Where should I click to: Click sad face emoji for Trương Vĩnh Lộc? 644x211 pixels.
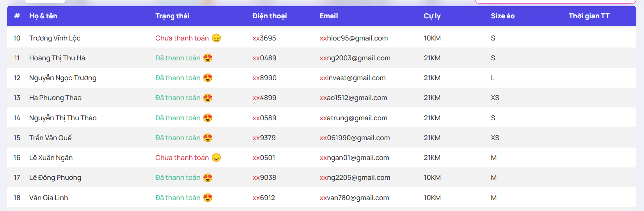[216, 38]
